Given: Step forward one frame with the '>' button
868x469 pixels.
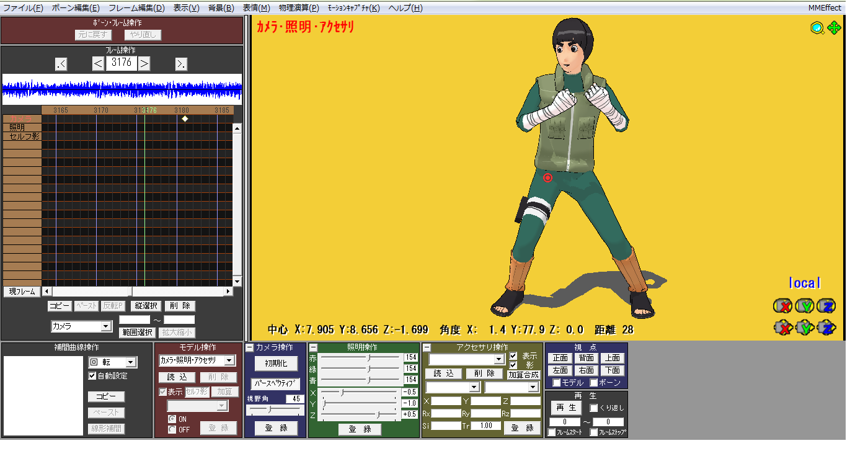Looking at the screenshot, I should point(144,63).
